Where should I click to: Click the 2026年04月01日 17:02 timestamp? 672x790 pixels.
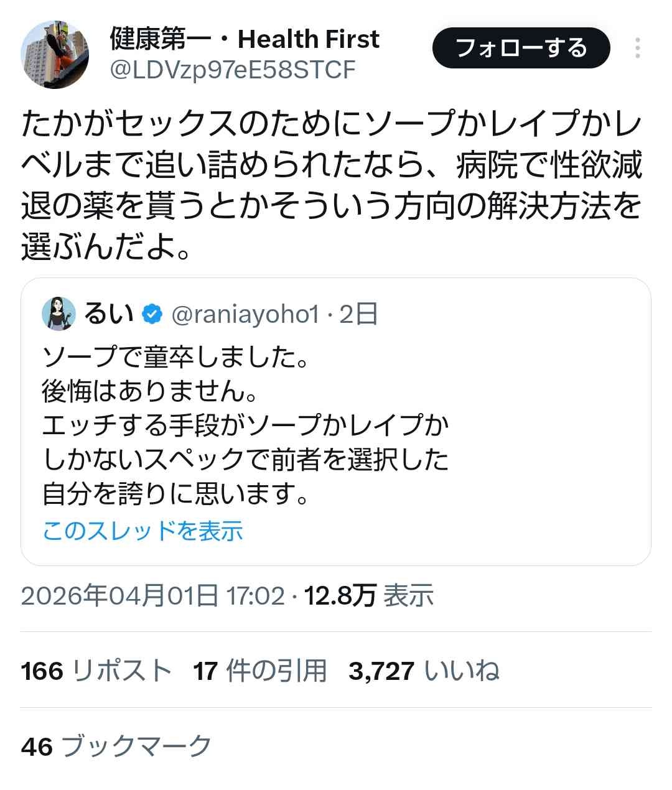(152, 596)
